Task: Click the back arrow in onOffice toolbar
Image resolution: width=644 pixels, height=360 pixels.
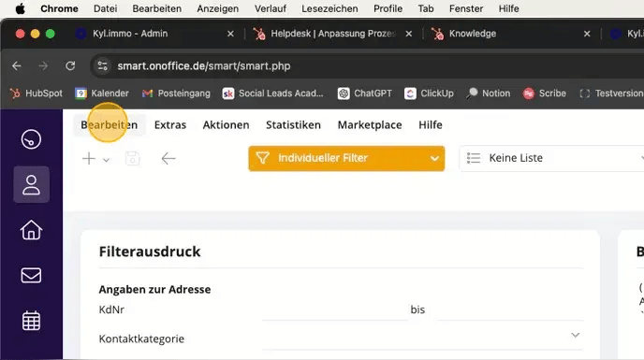Action: pyautogui.click(x=168, y=158)
